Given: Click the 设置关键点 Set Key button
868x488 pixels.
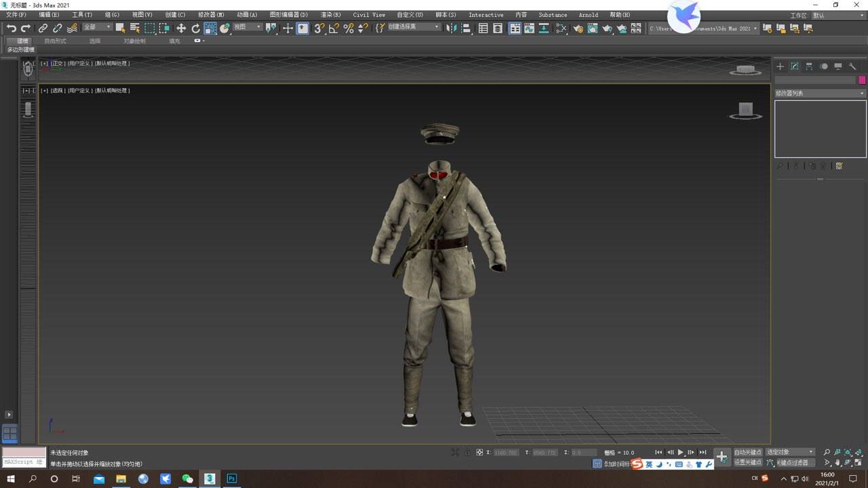Looking at the screenshot, I should point(748,462).
